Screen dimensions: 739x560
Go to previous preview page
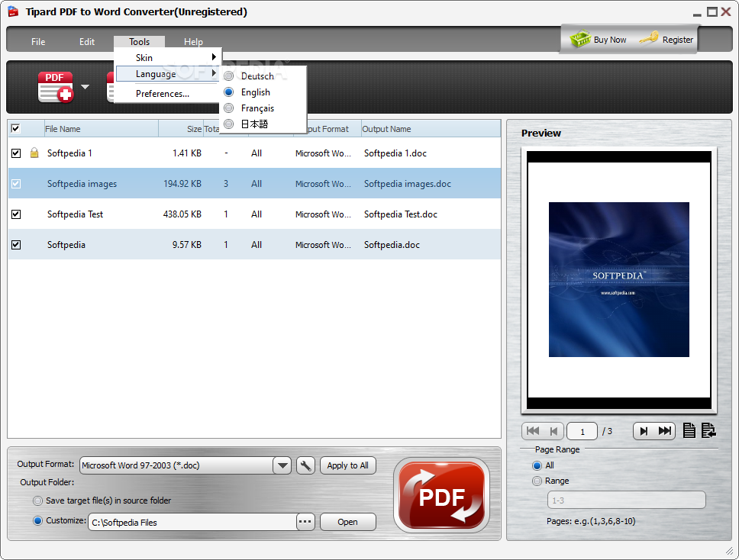click(x=553, y=431)
